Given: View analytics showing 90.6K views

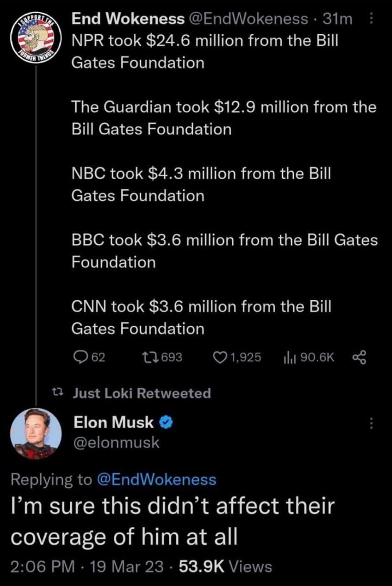Looking at the screenshot, I should click(288, 358).
